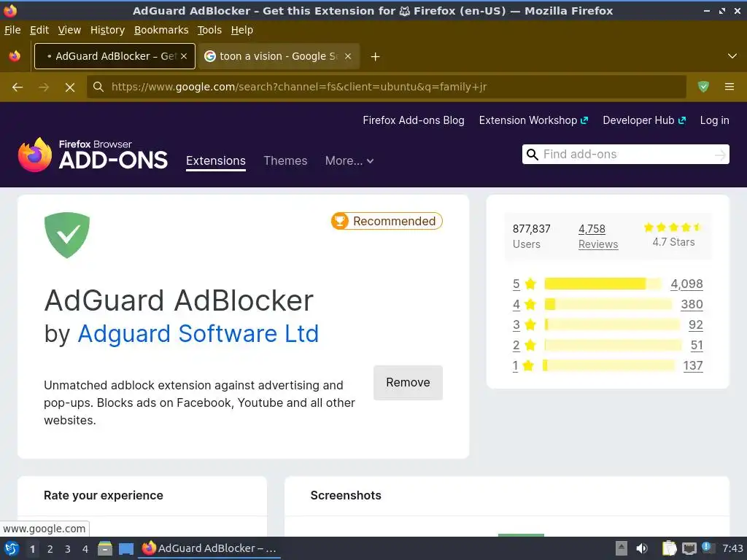Switch to the toon a vision Google tab
This screenshot has height=560, width=747.
279,56
